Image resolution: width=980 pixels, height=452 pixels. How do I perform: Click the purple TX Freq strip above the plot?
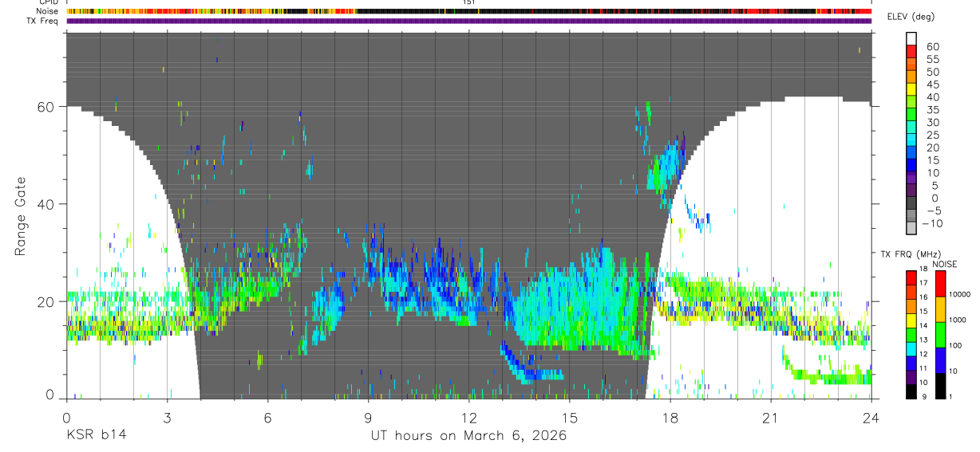(x=468, y=21)
